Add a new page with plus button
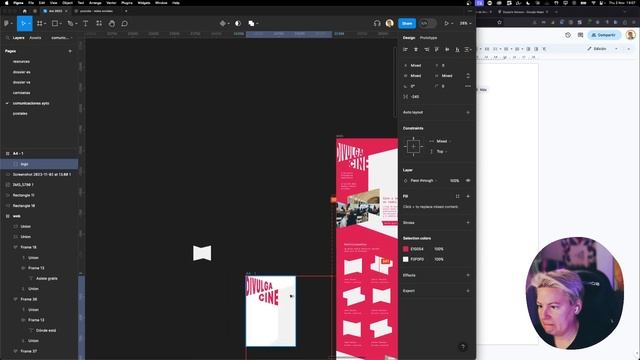 pyautogui.click(x=70, y=51)
